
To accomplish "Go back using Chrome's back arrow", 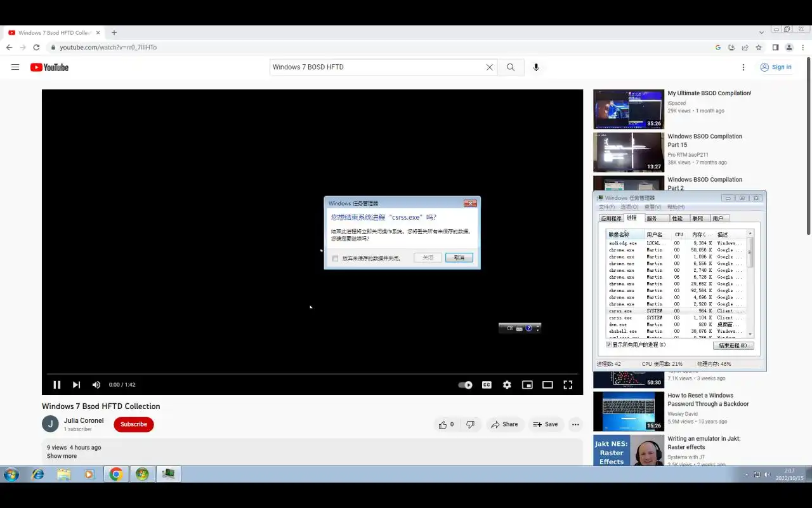I will click(9, 48).
